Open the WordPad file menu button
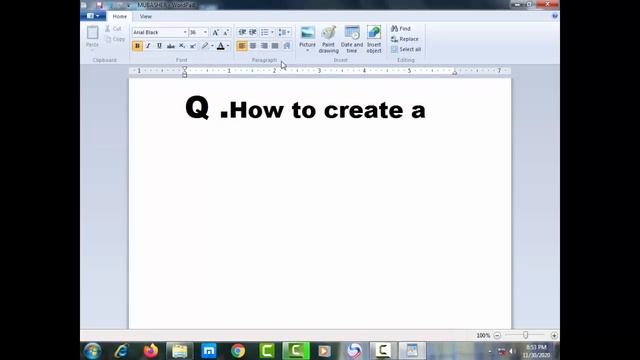Image resolution: width=640 pixels, height=360 pixels. 93,16
